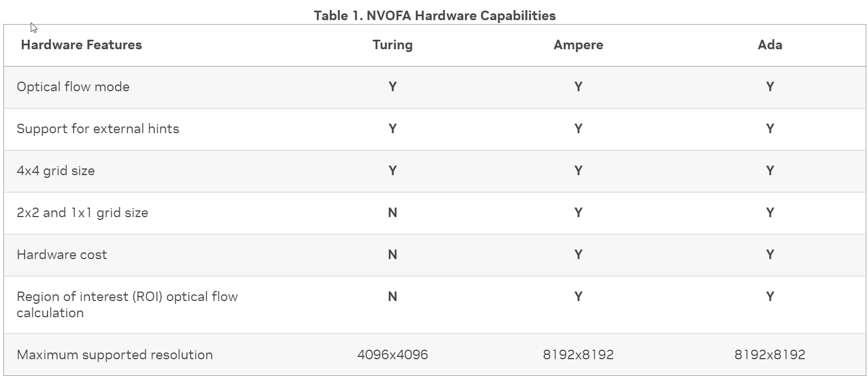Click the Region of interest (ROI) row label
868x376 pixels.
pyautogui.click(x=127, y=304)
